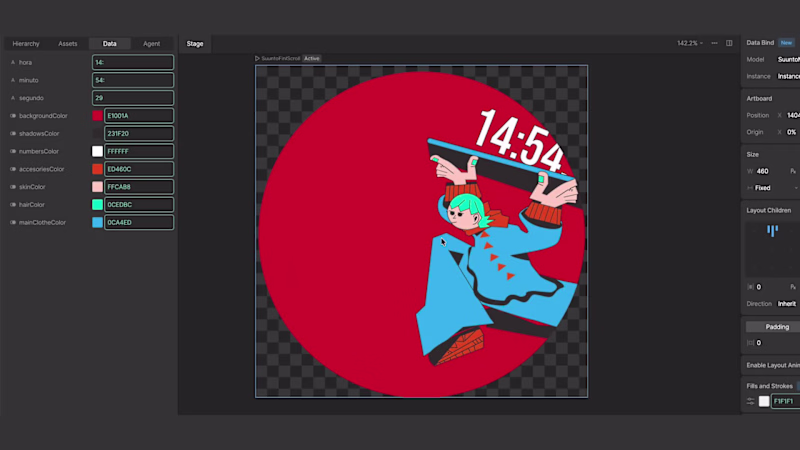Switch to the Hierarchy tab
The width and height of the screenshot is (800, 450).
pyautogui.click(x=26, y=44)
